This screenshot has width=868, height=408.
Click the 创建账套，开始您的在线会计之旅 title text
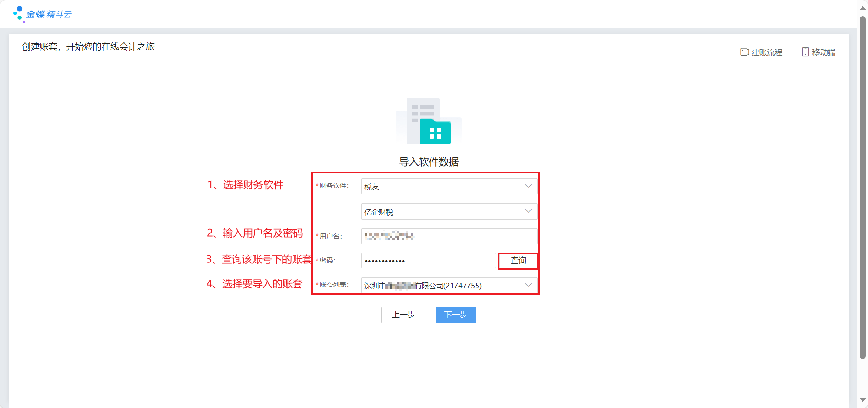88,47
